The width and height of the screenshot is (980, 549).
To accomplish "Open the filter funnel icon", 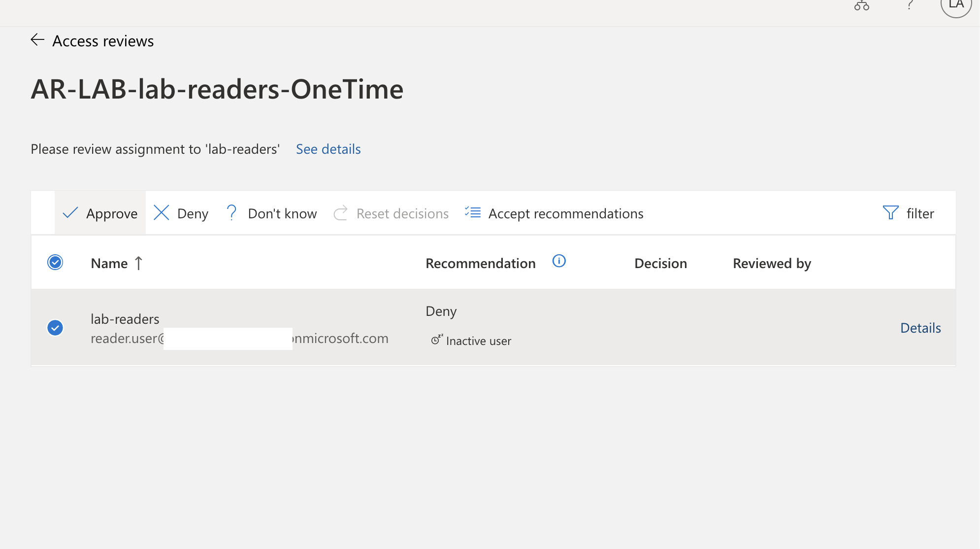I will click(x=890, y=213).
